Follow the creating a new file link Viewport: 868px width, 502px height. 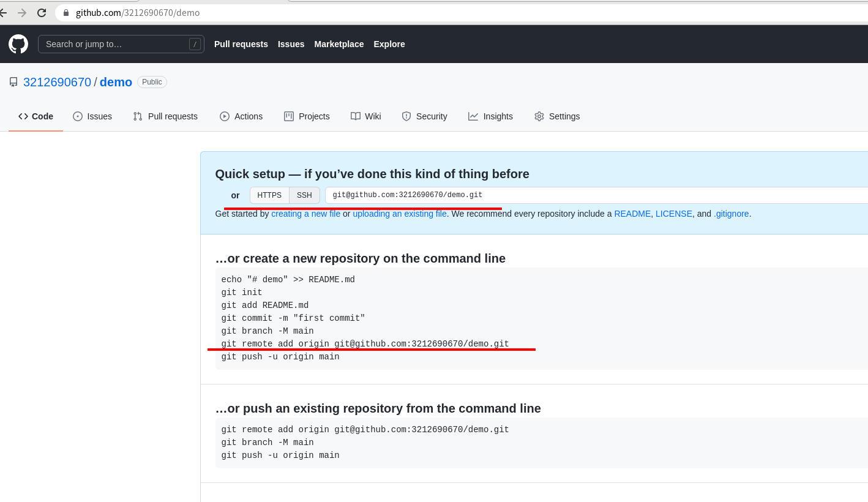click(x=305, y=214)
